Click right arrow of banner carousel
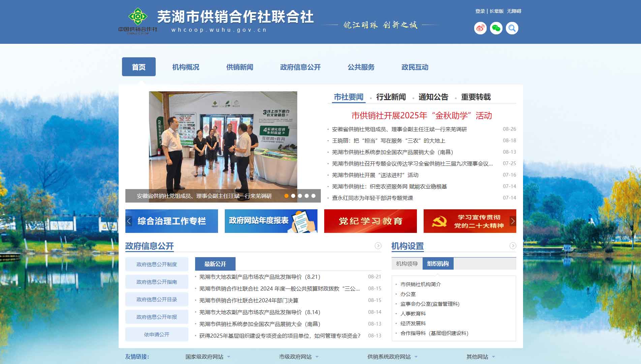The image size is (641, 364). pyautogui.click(x=513, y=221)
